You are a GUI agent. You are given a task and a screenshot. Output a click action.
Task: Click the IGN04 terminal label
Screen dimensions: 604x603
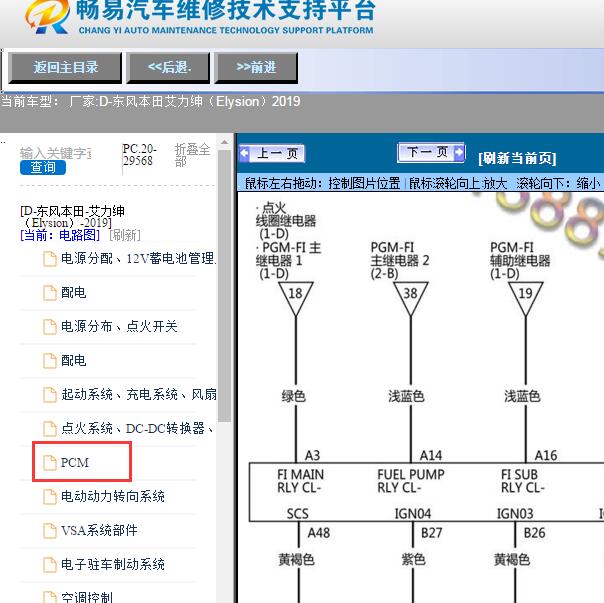413,514
